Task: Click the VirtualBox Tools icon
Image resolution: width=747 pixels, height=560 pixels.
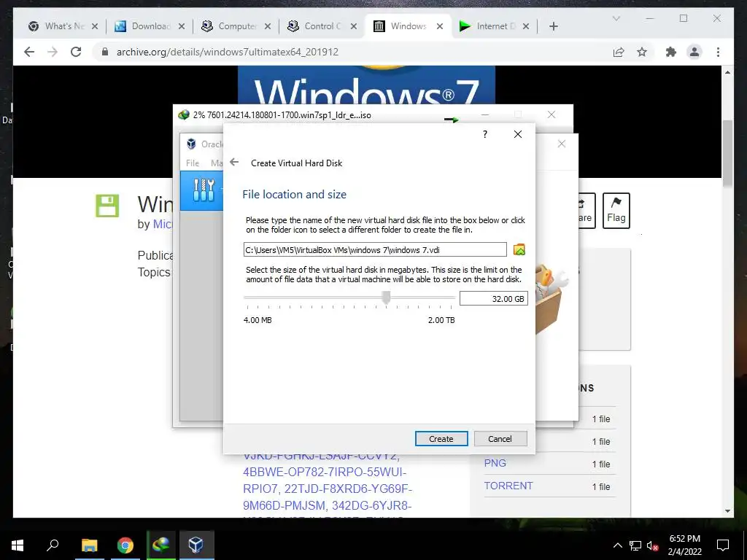Action: pos(204,190)
